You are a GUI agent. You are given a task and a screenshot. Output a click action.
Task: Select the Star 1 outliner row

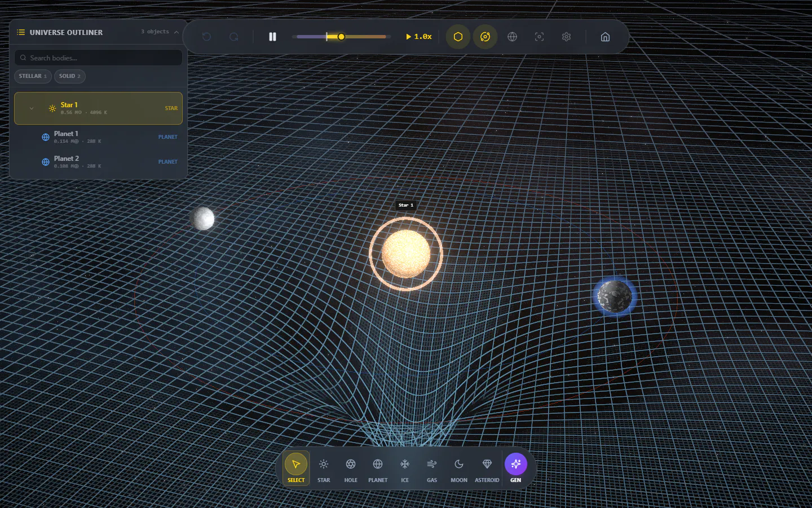click(x=99, y=108)
